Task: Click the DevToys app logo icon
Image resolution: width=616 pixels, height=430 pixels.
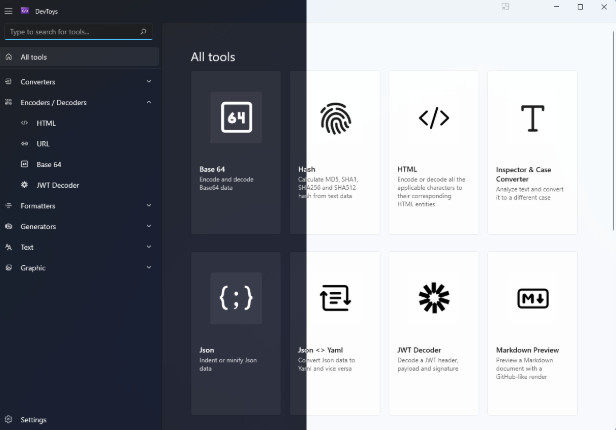Action: (25, 11)
